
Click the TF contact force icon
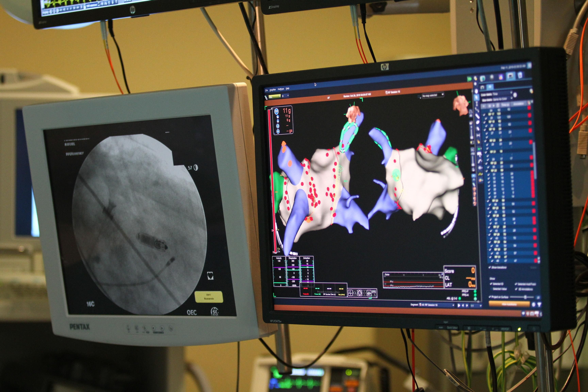tap(277, 111)
